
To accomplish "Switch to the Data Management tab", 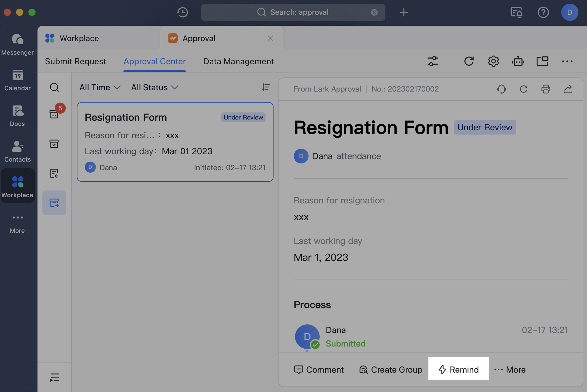I will tap(238, 61).
